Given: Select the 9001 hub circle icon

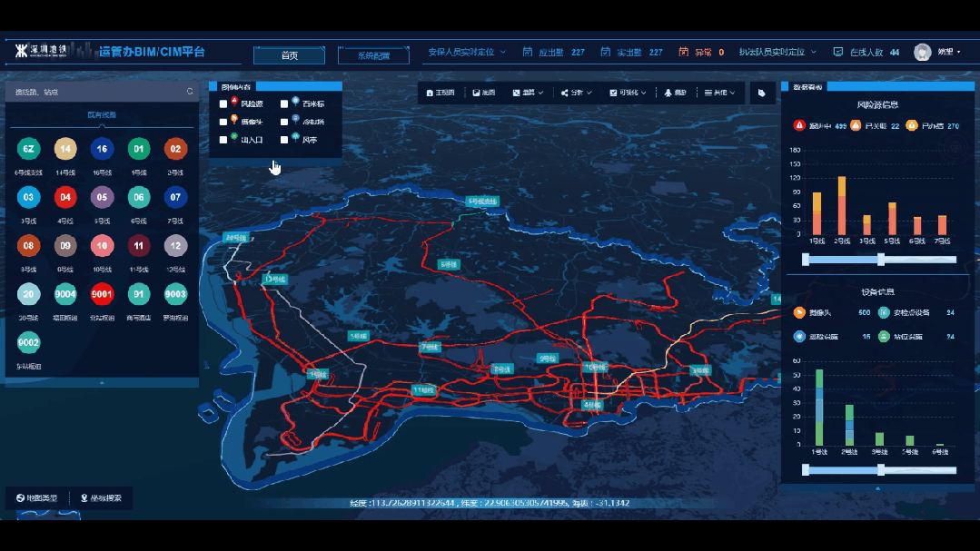Looking at the screenshot, I should click(102, 294).
